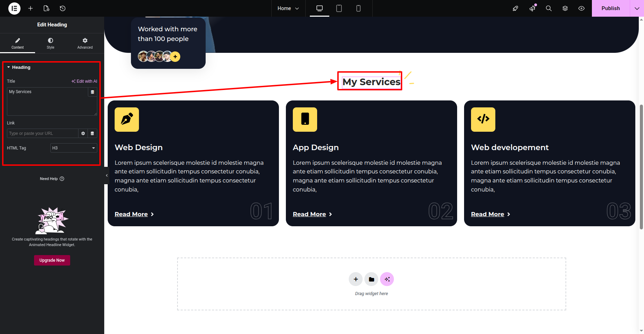Click Edit with AI link
644x334 pixels.
point(84,81)
